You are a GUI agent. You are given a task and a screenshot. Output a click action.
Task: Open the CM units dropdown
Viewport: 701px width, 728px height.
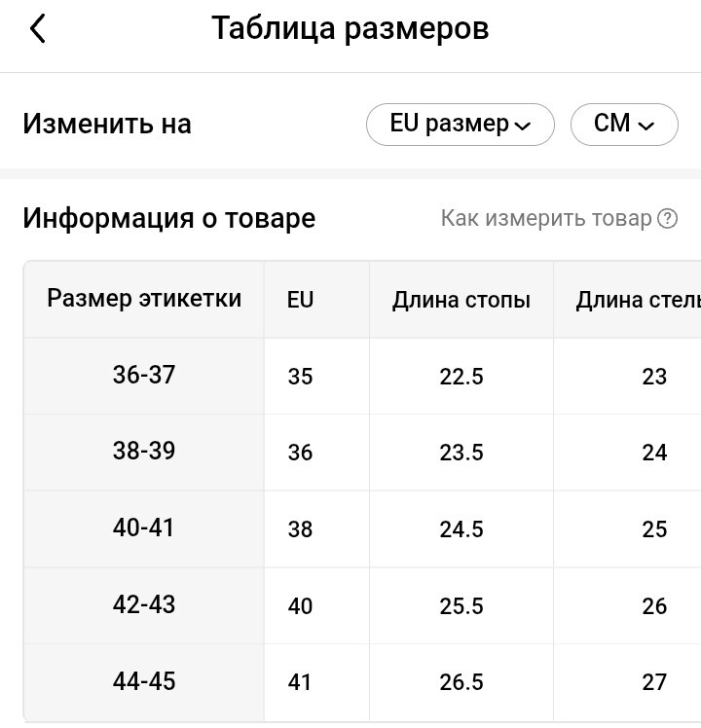(x=623, y=125)
